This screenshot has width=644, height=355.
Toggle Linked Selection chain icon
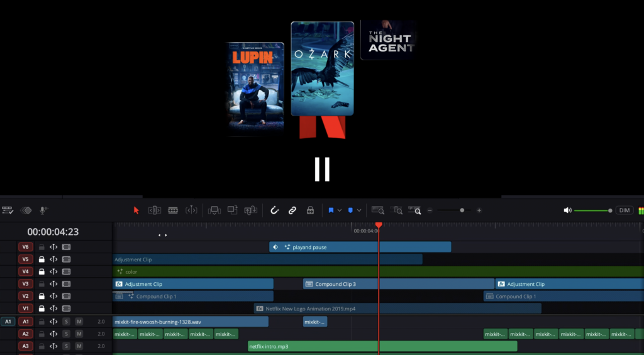click(x=292, y=210)
